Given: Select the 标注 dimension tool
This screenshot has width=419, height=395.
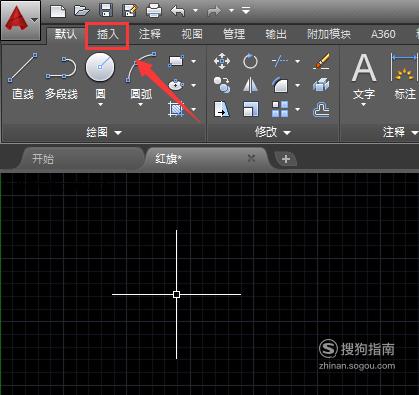Looking at the screenshot, I should (x=404, y=76).
